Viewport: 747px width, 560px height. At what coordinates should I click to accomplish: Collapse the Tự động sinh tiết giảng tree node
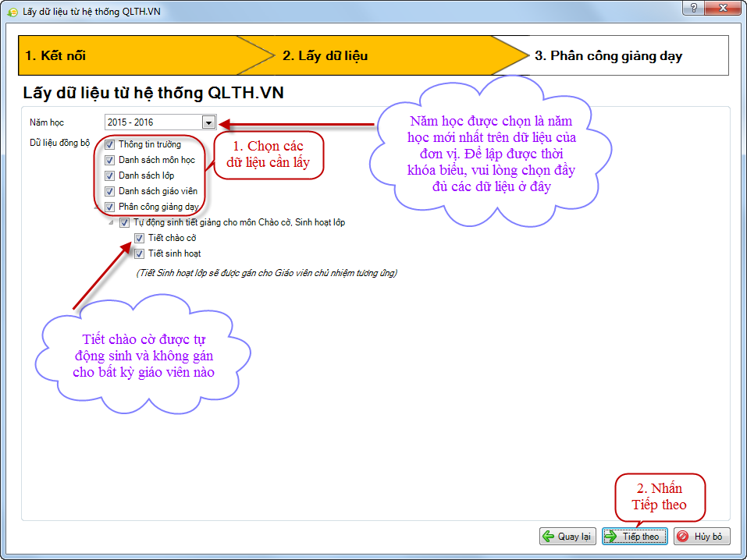pos(112,222)
